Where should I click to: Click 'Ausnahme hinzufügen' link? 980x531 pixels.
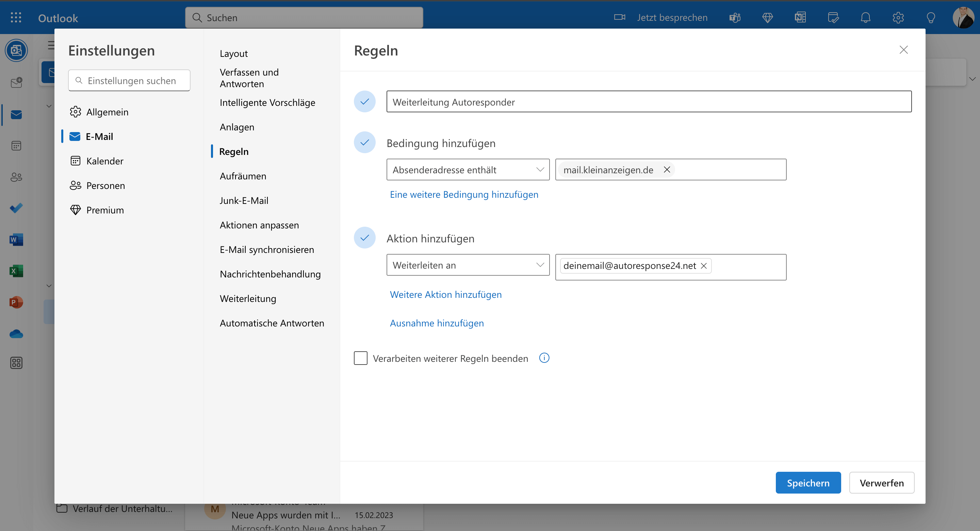point(437,323)
